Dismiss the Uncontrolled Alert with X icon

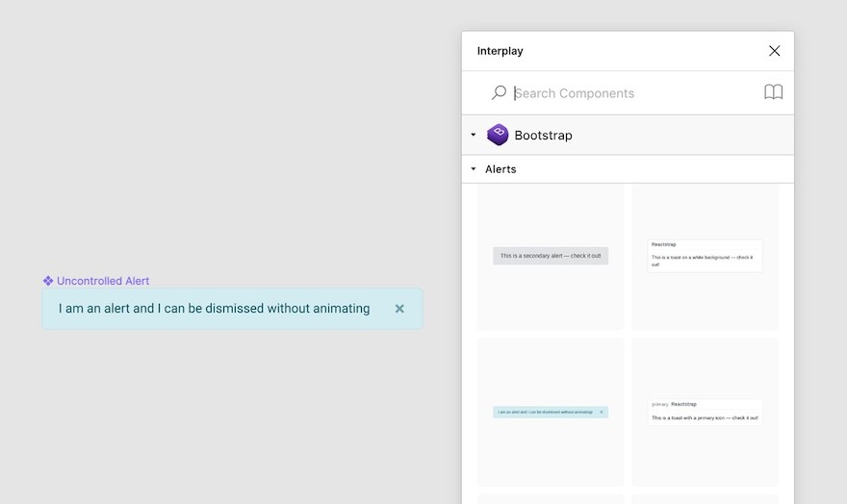pos(399,309)
